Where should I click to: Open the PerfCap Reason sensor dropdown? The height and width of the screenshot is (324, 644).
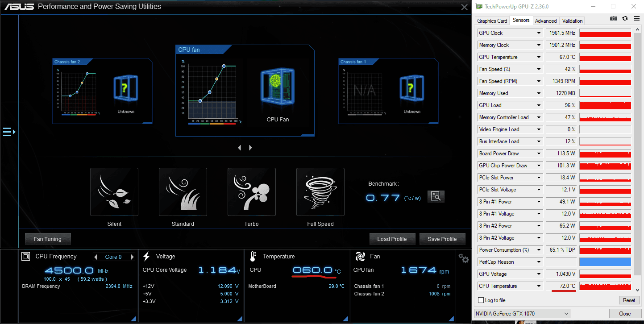tap(539, 262)
